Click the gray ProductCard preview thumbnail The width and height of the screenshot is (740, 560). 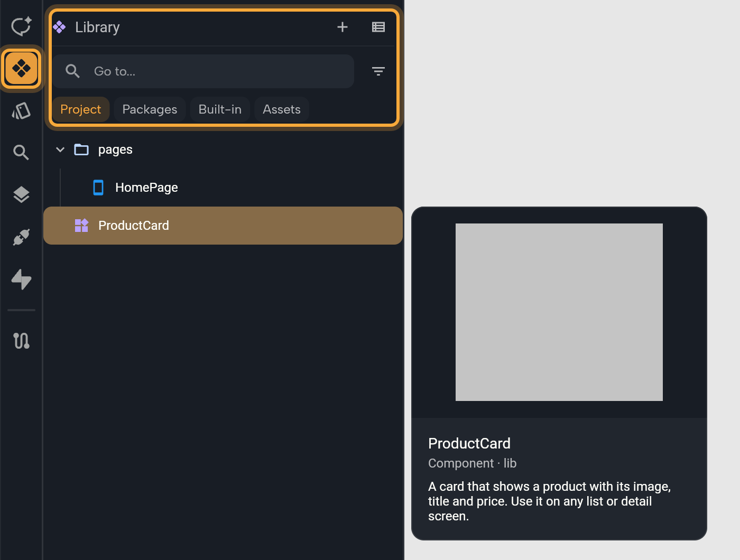(x=559, y=312)
